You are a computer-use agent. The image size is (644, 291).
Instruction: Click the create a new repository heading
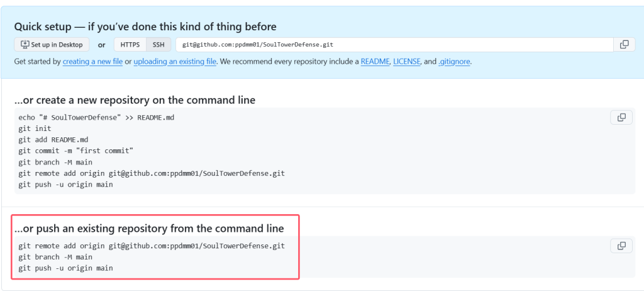pyautogui.click(x=135, y=100)
